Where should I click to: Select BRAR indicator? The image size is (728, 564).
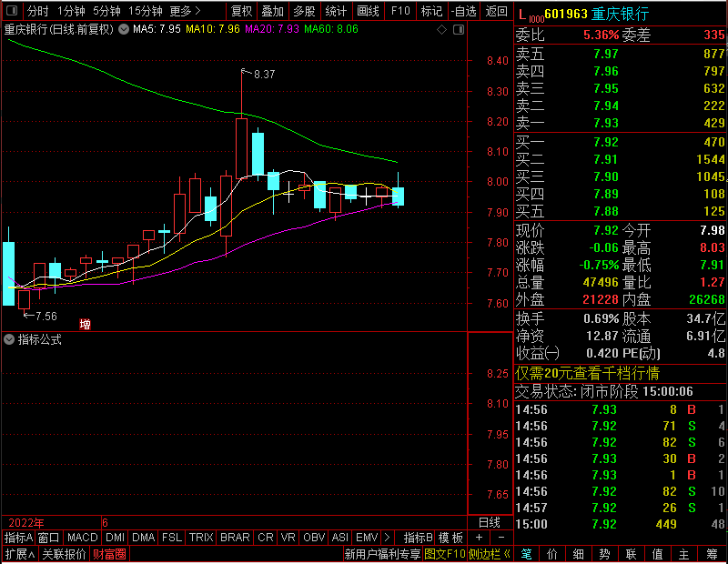point(235,538)
